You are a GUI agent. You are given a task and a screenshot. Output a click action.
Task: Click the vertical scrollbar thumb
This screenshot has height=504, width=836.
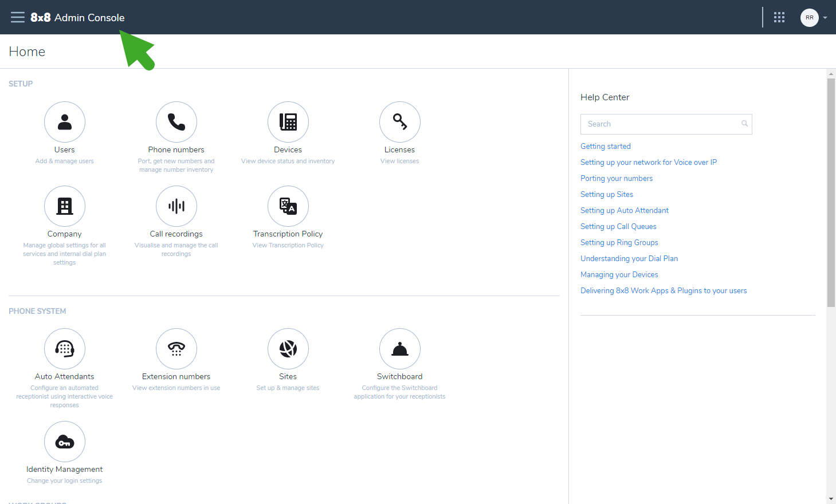click(x=831, y=192)
